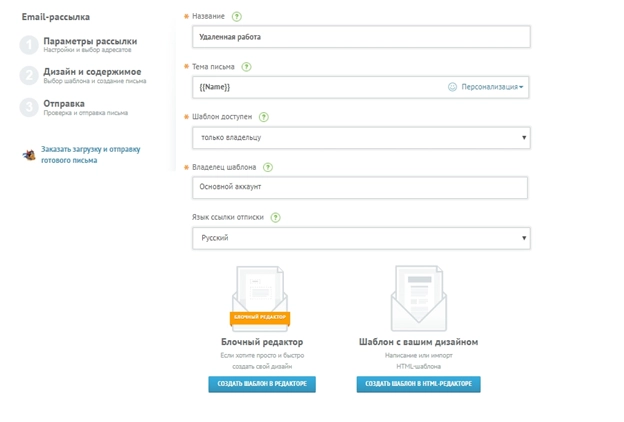Click the Владелец шаблона input field
This screenshot has height=422, width=624.
click(360, 187)
